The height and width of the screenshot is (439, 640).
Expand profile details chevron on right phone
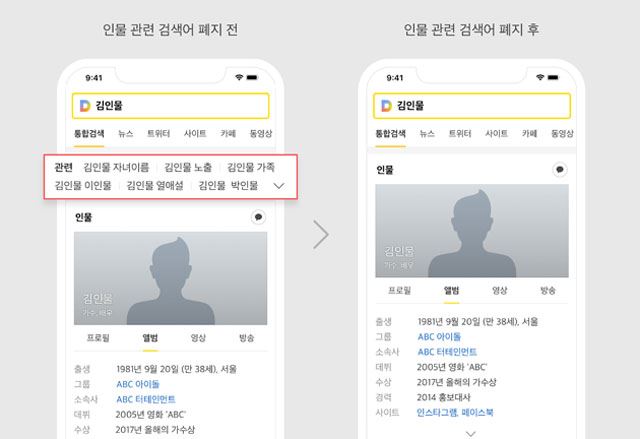pos(471,433)
